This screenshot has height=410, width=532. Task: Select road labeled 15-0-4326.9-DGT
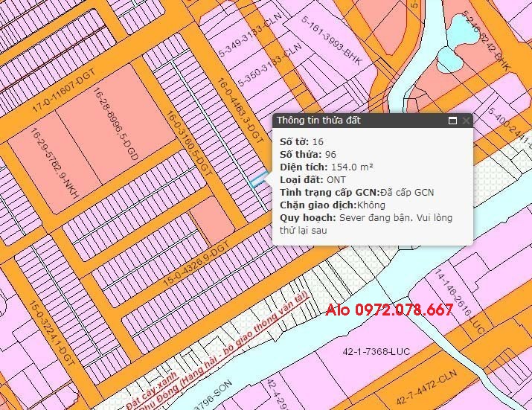pyautogui.click(x=196, y=263)
